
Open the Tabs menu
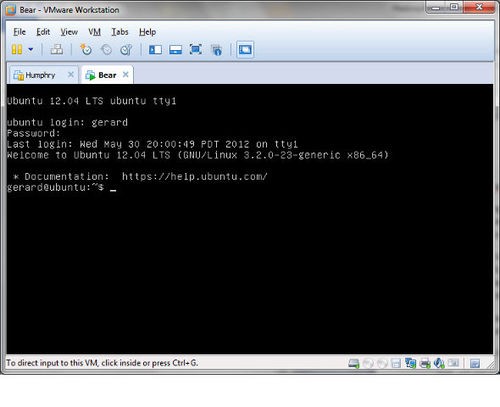pyautogui.click(x=120, y=32)
